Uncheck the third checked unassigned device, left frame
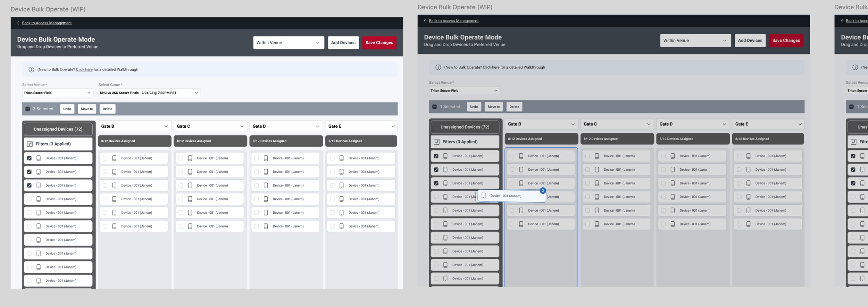868x307 pixels. point(29,186)
